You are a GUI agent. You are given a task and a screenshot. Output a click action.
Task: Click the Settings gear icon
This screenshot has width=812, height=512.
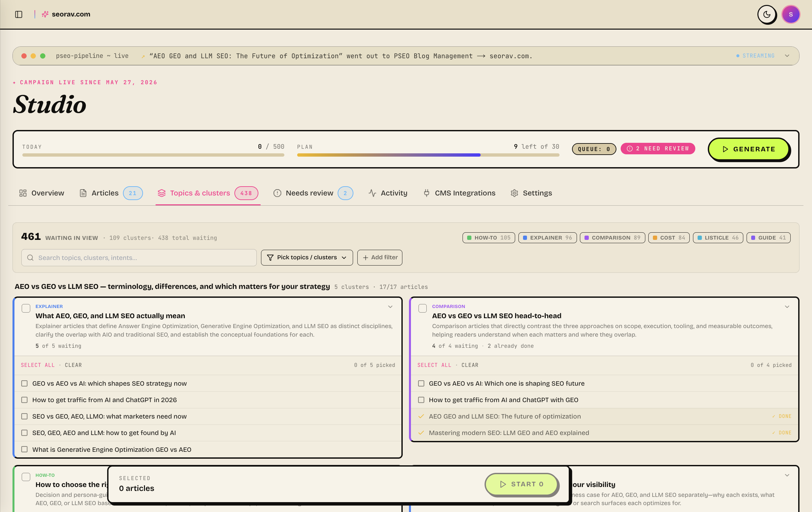[x=514, y=193]
